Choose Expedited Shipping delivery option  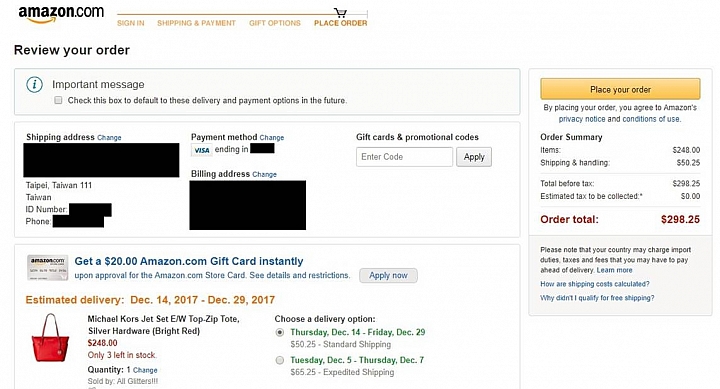(x=280, y=361)
